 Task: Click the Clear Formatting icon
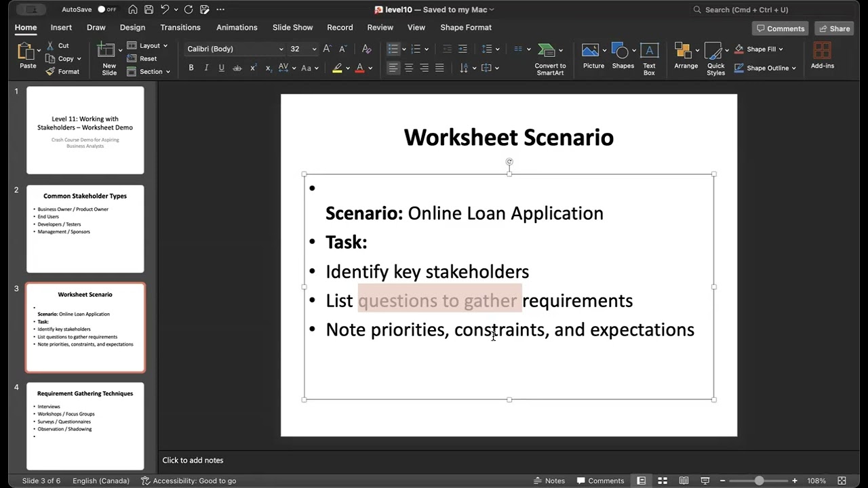pyautogui.click(x=366, y=49)
